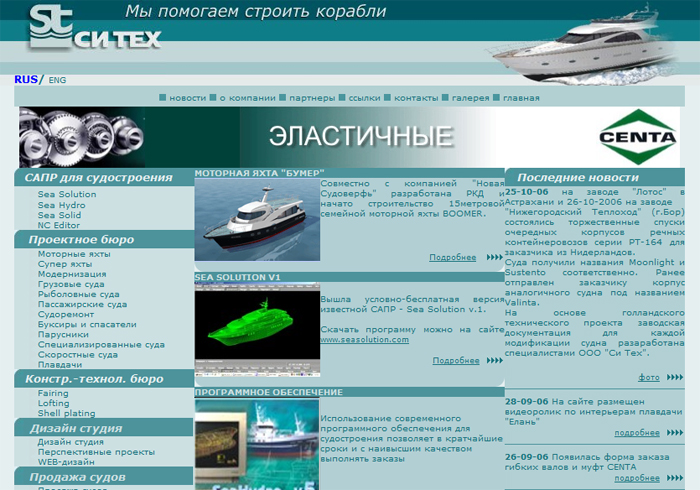Go to партнеры section
The height and width of the screenshot is (490, 700).
[312, 98]
